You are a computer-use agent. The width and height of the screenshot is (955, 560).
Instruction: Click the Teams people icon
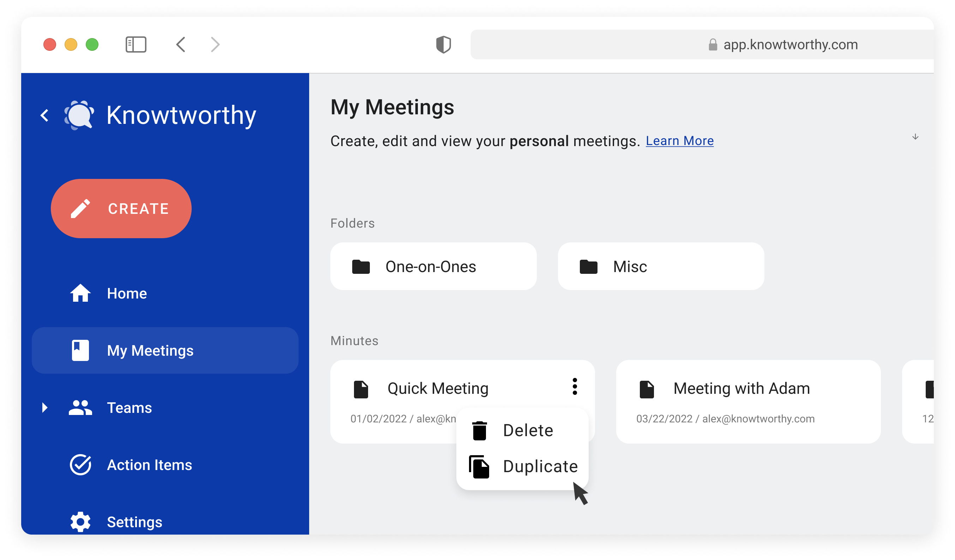(80, 408)
